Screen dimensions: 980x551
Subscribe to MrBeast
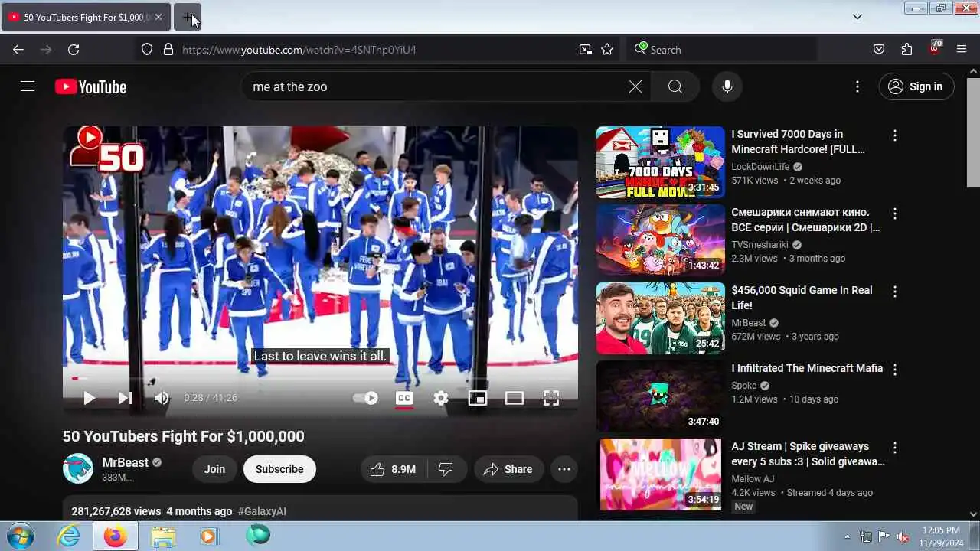tap(279, 469)
